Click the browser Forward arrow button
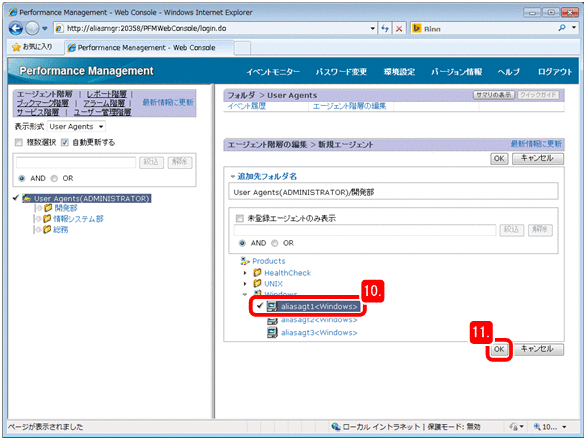 tap(32, 28)
